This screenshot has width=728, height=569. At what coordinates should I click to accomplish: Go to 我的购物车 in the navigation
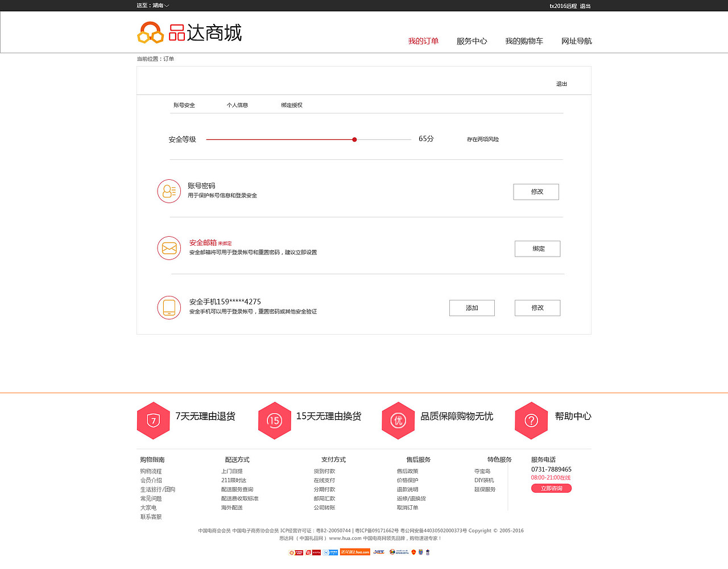[524, 41]
